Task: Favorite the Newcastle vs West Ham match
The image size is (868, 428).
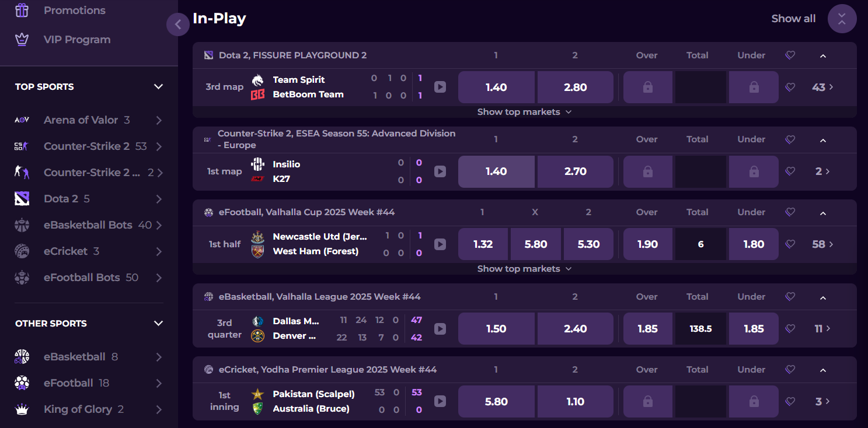Action: pyautogui.click(x=790, y=244)
